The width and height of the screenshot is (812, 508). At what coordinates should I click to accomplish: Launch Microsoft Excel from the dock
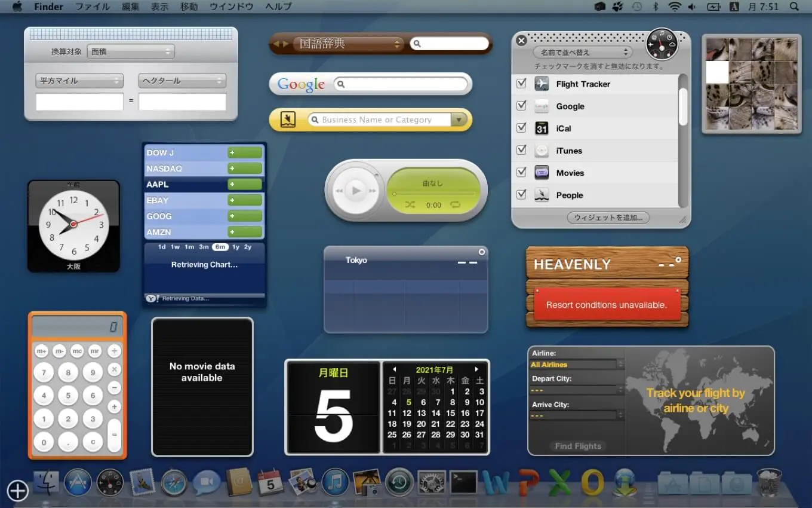coord(559,482)
